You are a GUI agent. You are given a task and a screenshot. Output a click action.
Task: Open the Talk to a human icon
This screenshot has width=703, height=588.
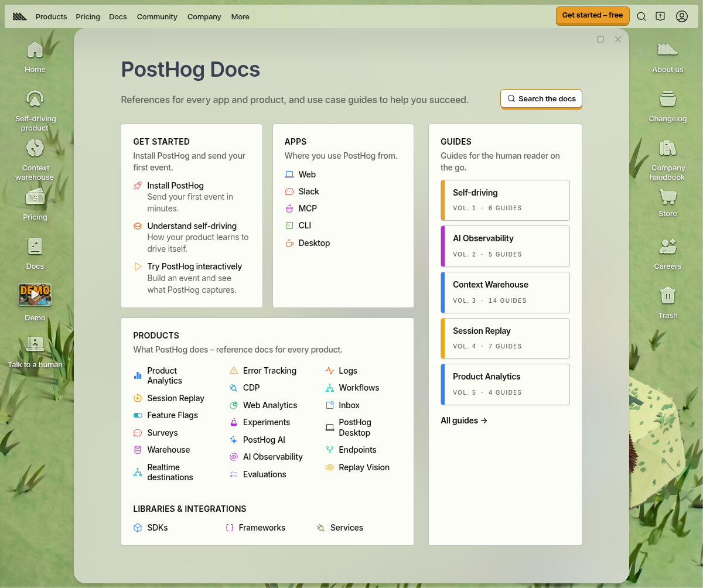pos(35,352)
